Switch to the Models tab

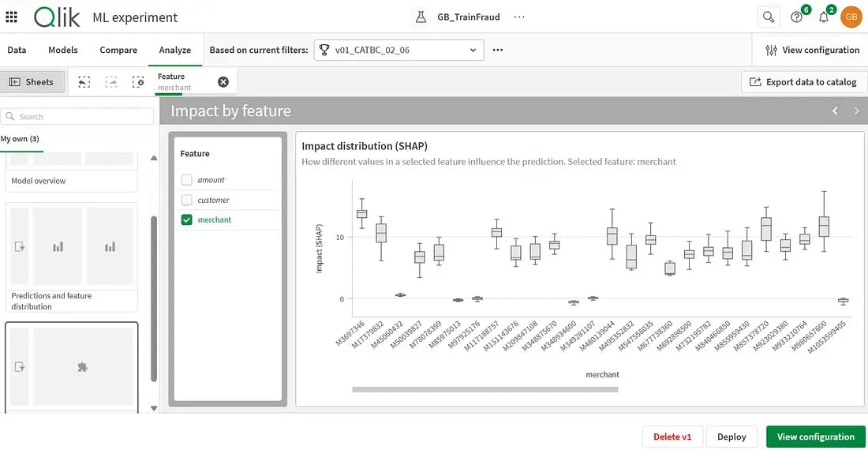tap(63, 50)
